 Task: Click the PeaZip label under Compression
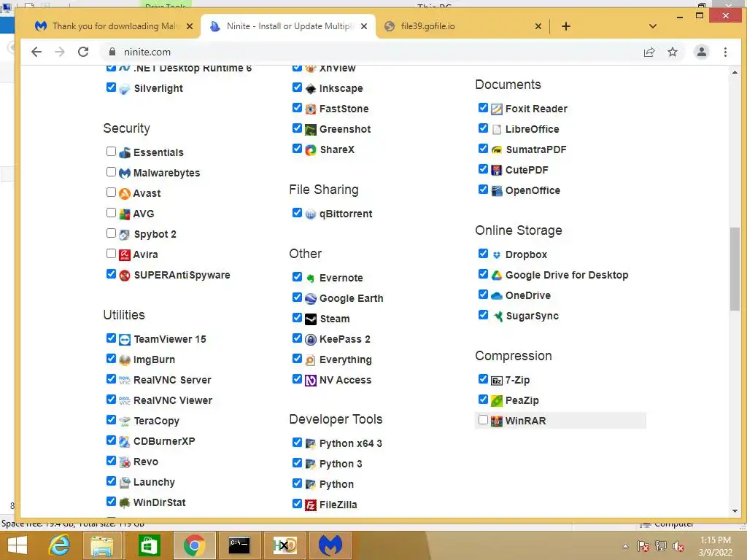(x=522, y=400)
